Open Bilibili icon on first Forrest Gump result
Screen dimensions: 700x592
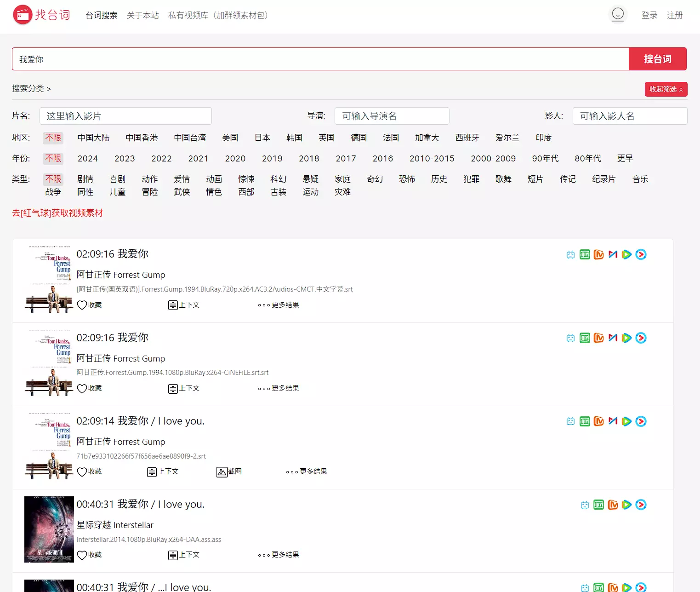click(570, 255)
